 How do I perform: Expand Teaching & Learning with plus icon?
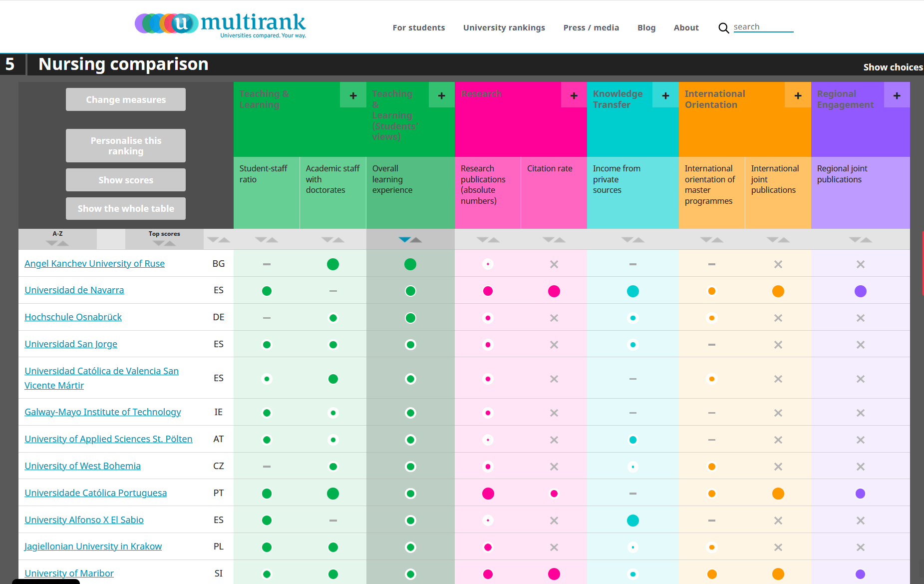[353, 95]
